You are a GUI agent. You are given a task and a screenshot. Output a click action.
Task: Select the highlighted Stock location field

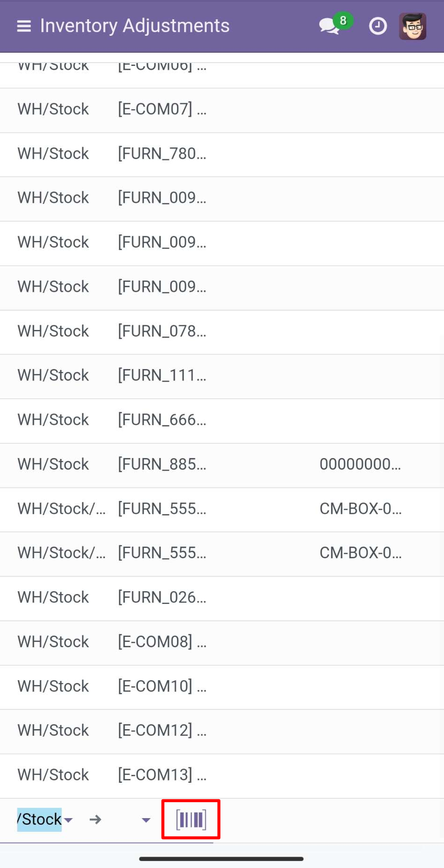pos(40,820)
